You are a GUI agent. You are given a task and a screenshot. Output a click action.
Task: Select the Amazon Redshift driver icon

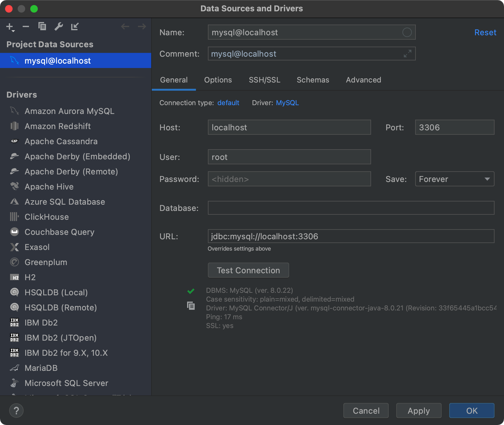click(x=14, y=126)
